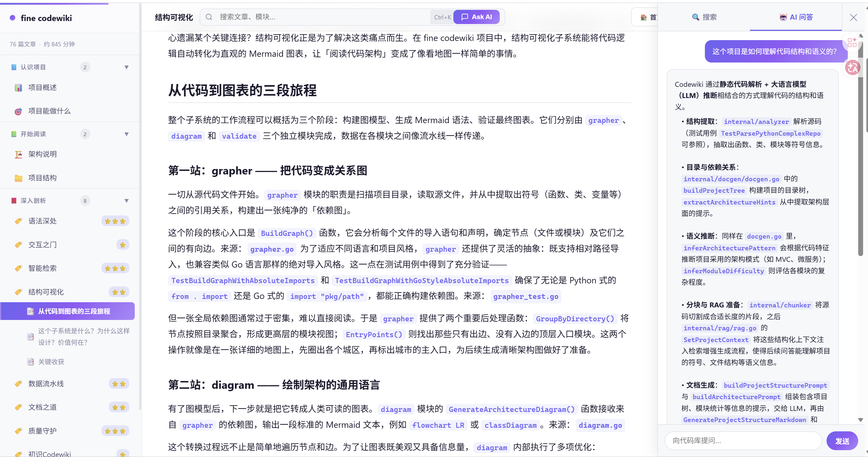The height and width of the screenshot is (457, 868).
Task: Close the AI side panel
Action: pos(853,17)
